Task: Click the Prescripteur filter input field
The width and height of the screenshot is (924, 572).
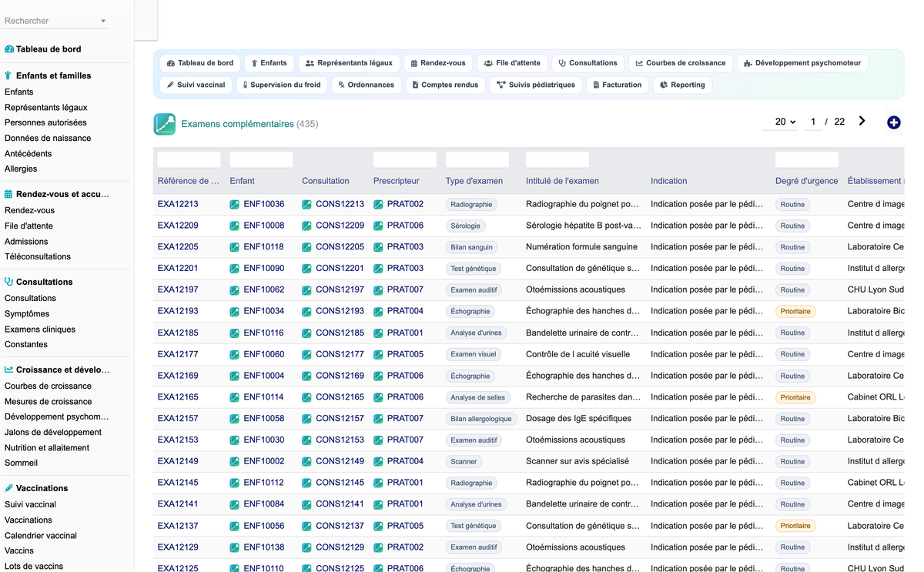Action: [405, 159]
